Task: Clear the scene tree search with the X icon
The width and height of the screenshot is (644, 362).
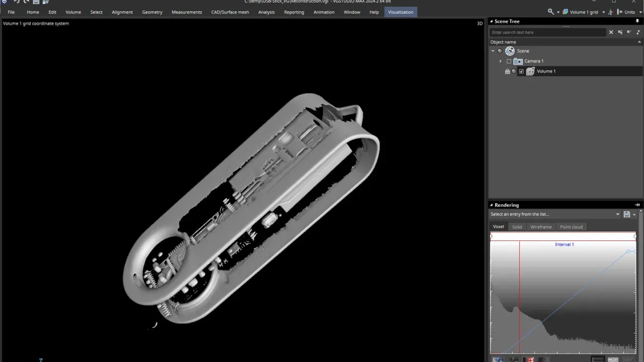Action: click(611, 32)
